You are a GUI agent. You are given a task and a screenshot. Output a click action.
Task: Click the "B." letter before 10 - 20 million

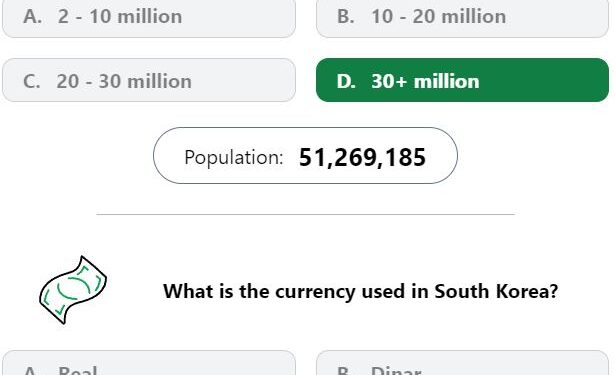(346, 16)
